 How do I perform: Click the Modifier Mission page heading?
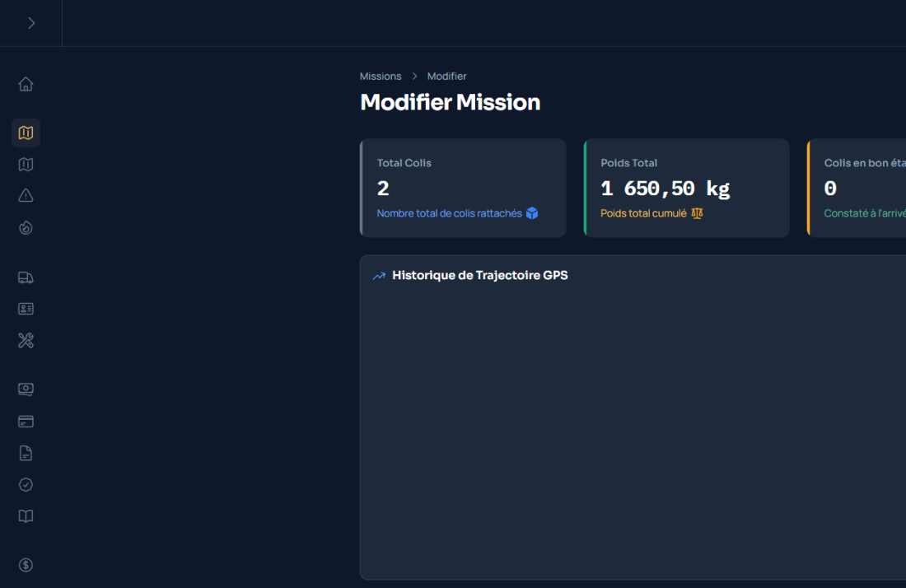[450, 102]
